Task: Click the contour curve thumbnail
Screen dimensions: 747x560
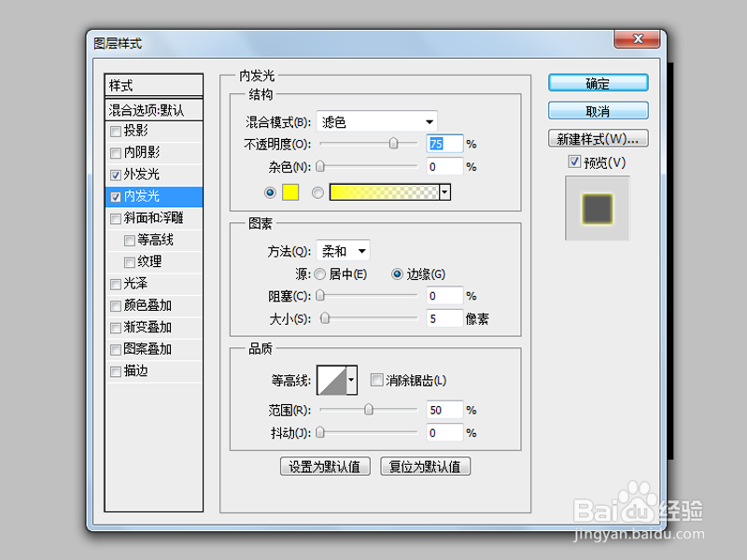Action: [331, 380]
